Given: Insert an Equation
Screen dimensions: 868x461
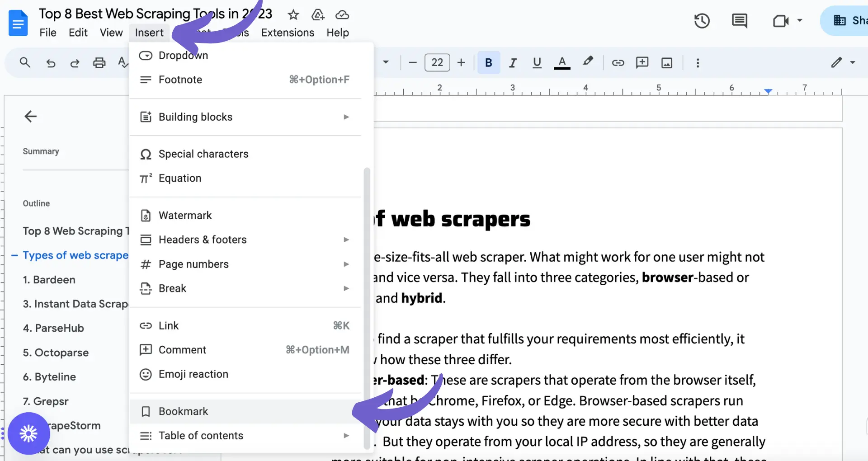Looking at the screenshot, I should click(246, 178).
